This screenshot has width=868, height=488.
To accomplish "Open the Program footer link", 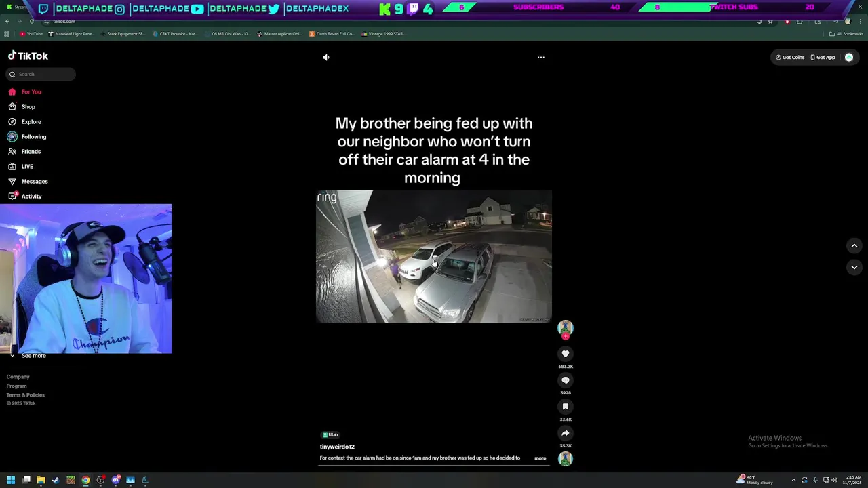I will click(17, 386).
